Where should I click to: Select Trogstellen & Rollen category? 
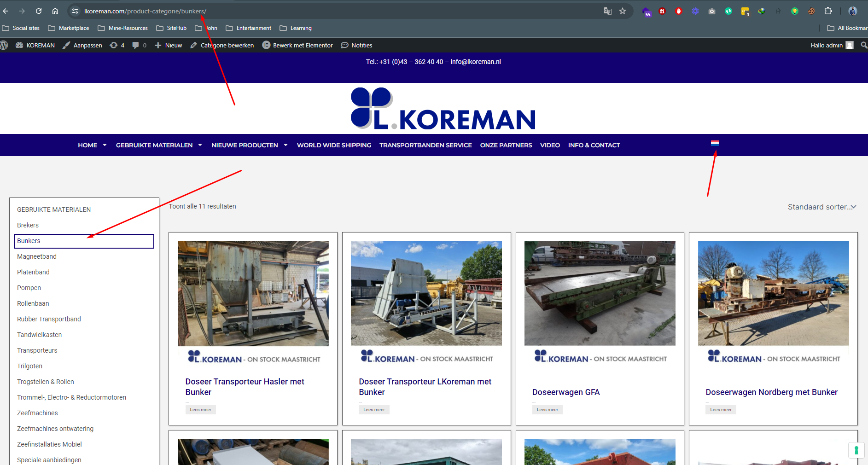pos(46,382)
